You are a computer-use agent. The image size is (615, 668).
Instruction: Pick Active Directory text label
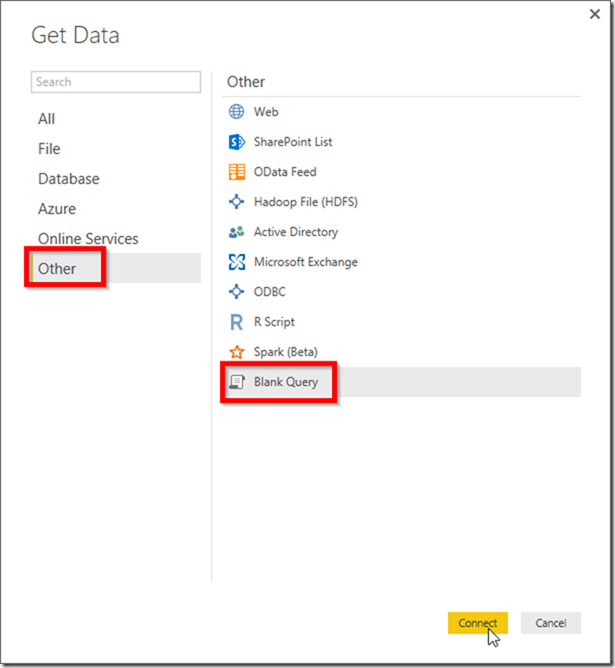pos(296,232)
